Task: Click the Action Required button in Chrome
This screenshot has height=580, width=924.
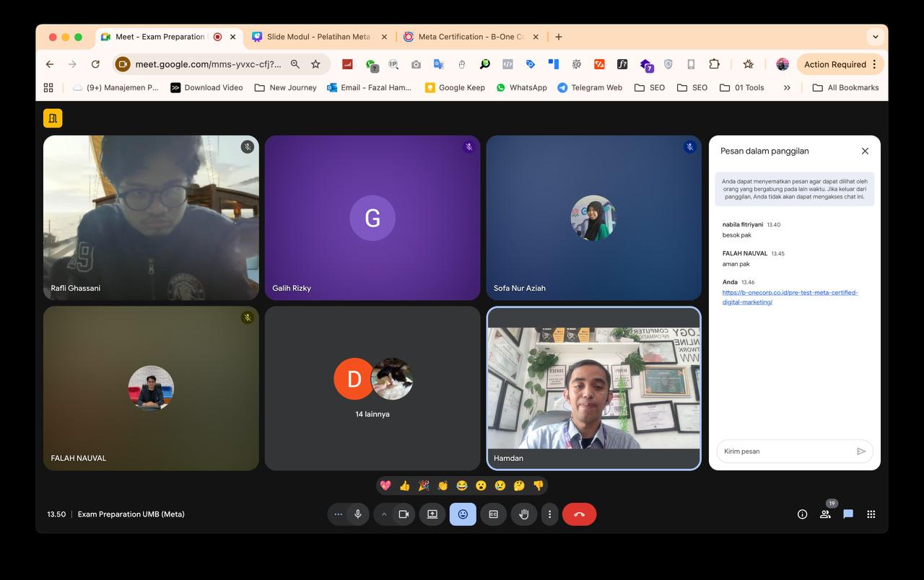Action: [x=834, y=64]
